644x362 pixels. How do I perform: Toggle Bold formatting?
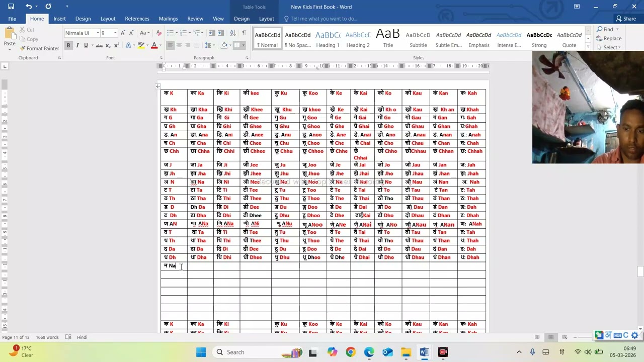point(68,45)
